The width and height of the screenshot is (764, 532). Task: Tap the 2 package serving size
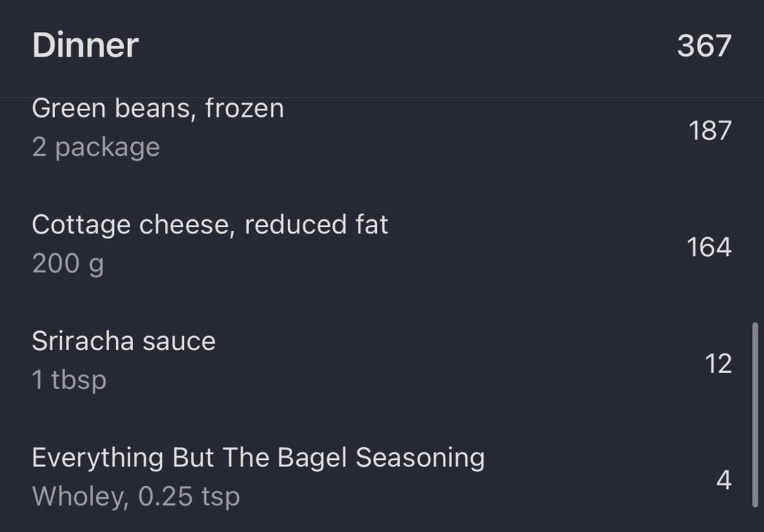pyautogui.click(x=95, y=147)
